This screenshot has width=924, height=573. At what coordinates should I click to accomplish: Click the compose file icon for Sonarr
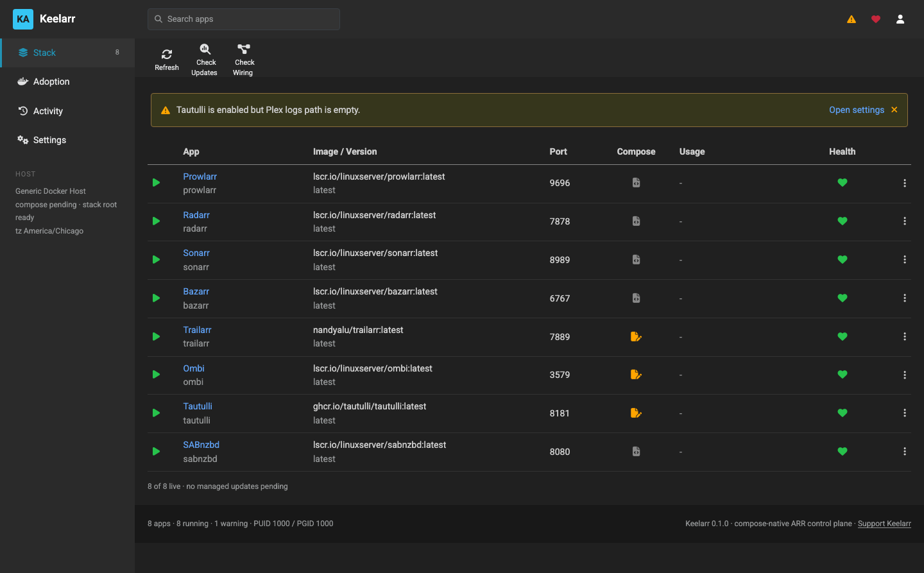(636, 260)
